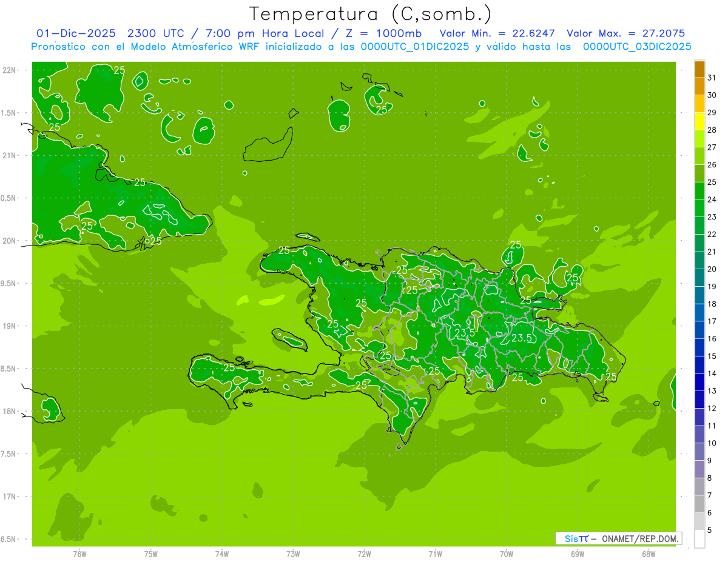Click the "74W" longitude axis label
The image size is (728, 562).
pyautogui.click(x=222, y=554)
